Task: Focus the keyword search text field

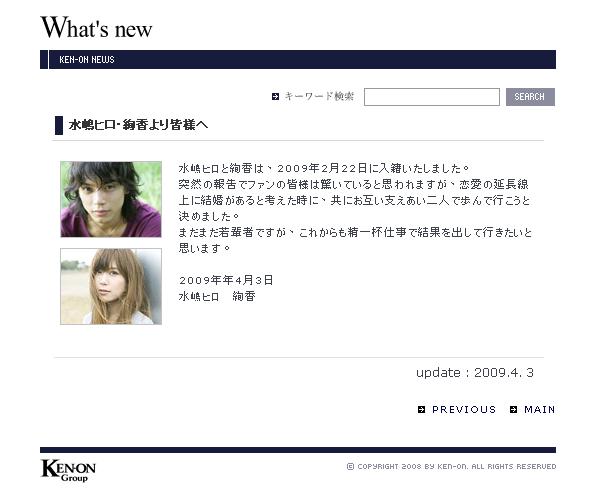Action: (x=432, y=97)
